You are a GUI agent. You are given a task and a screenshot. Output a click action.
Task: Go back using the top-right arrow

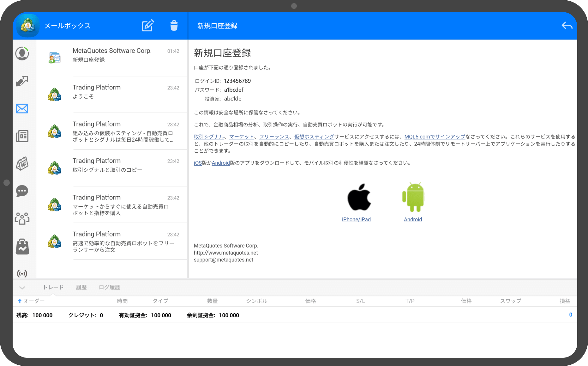tap(567, 26)
